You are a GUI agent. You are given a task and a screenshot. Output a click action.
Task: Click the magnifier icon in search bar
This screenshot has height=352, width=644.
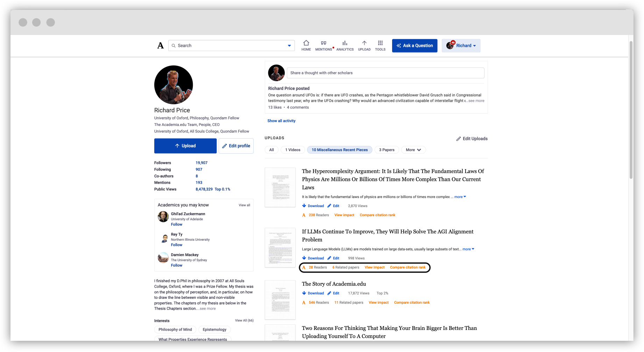point(174,45)
